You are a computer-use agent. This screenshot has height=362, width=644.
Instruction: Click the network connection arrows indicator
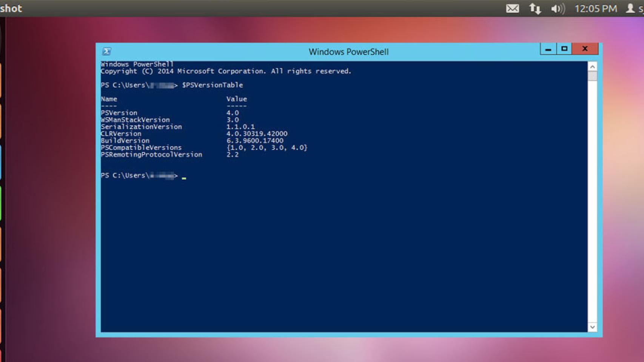(535, 8)
